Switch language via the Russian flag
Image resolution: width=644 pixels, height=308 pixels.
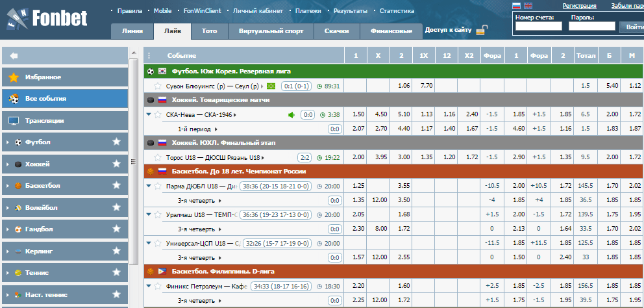tap(517, 5)
